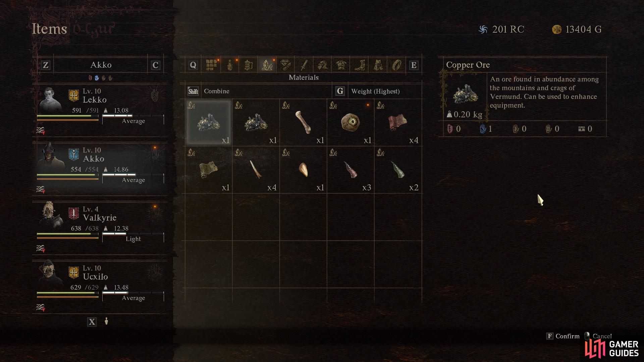Toggle party view with X key icon
This screenshot has height=362, width=644.
pyautogui.click(x=92, y=322)
